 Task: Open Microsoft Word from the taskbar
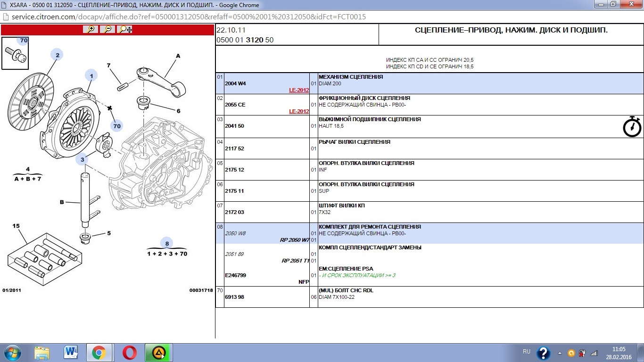[71, 353]
